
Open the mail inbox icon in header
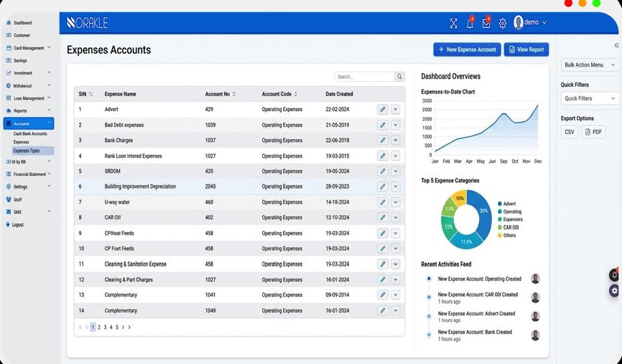click(486, 24)
